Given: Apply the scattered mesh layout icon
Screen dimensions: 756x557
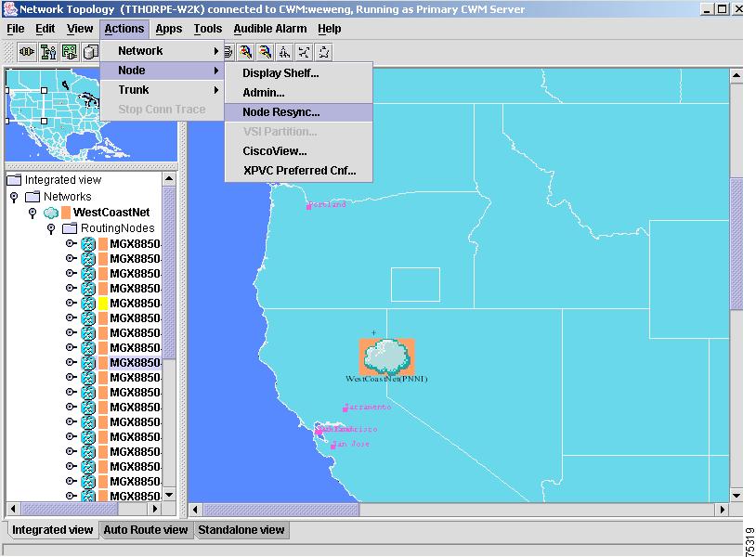Looking at the screenshot, I should 305,52.
